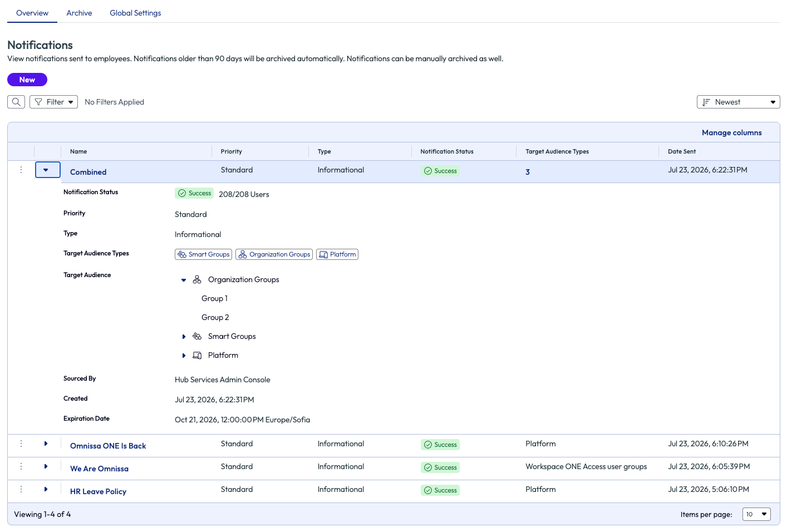Expand Smart Groups in Target Audience tree

184,337
